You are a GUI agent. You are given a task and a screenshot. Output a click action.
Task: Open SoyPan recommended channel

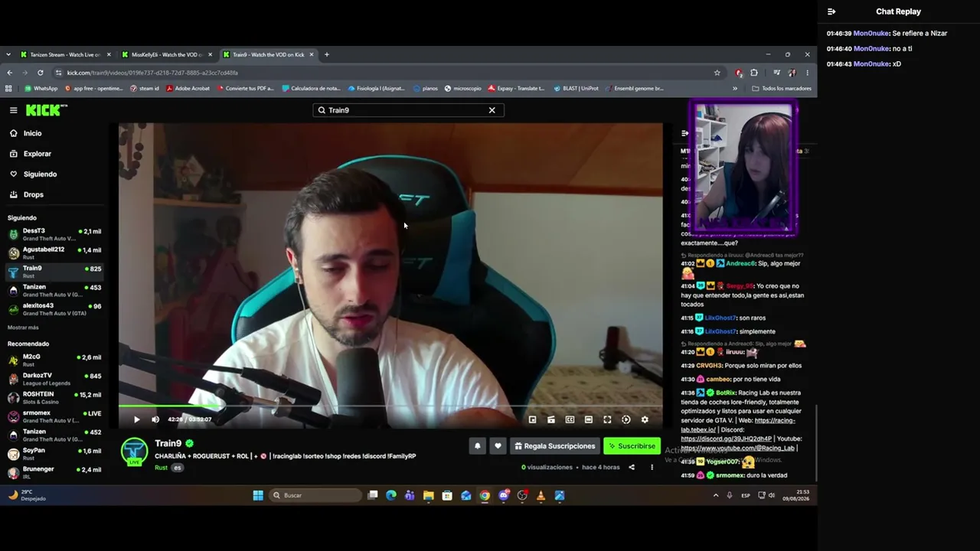[54, 454]
